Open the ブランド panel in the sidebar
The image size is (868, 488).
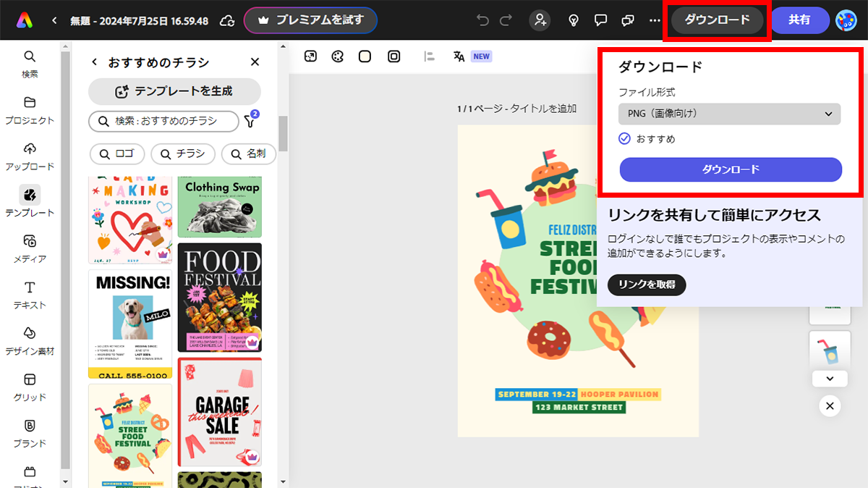[29, 432]
